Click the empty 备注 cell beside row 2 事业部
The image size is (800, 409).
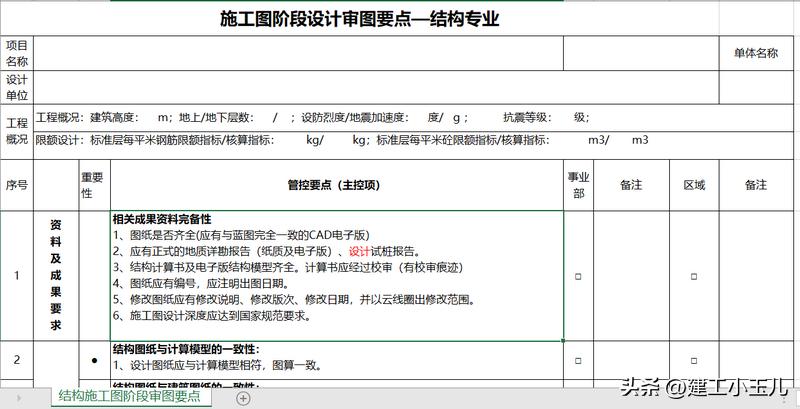coord(631,360)
